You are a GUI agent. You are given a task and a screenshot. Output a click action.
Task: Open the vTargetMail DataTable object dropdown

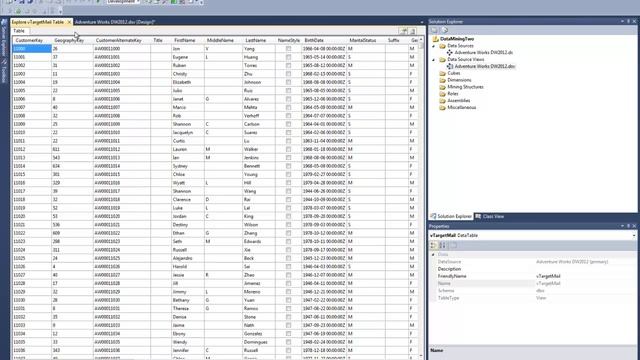click(x=634, y=236)
